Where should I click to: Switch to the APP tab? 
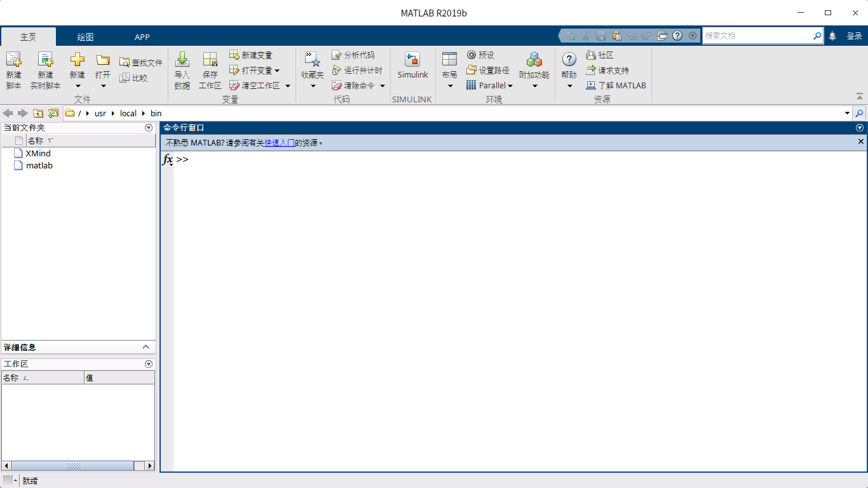tap(142, 37)
